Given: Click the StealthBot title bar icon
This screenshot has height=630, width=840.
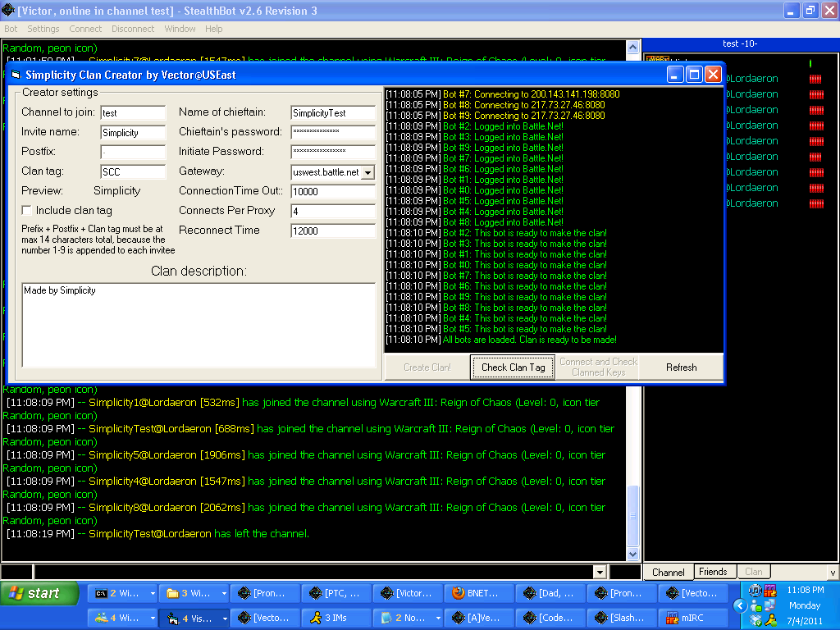Looking at the screenshot, I should [x=8, y=10].
